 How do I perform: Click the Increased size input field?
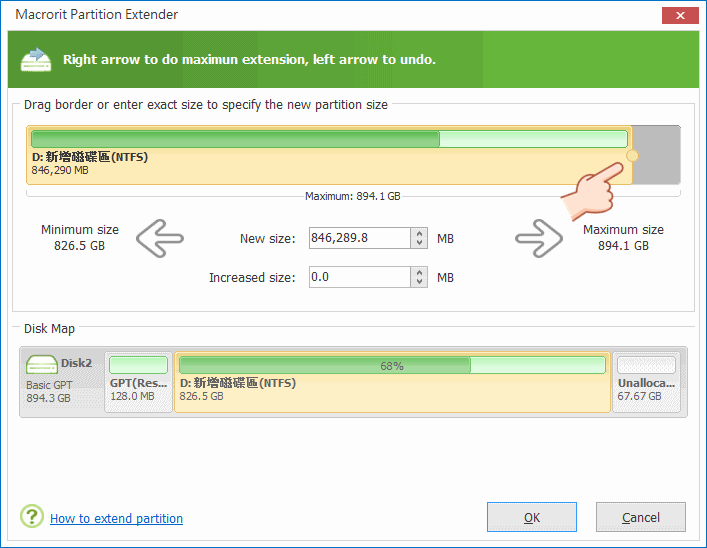pyautogui.click(x=360, y=277)
